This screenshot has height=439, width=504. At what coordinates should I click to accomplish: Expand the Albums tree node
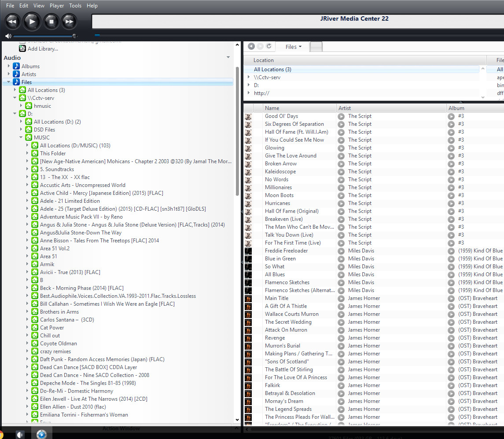(x=9, y=66)
